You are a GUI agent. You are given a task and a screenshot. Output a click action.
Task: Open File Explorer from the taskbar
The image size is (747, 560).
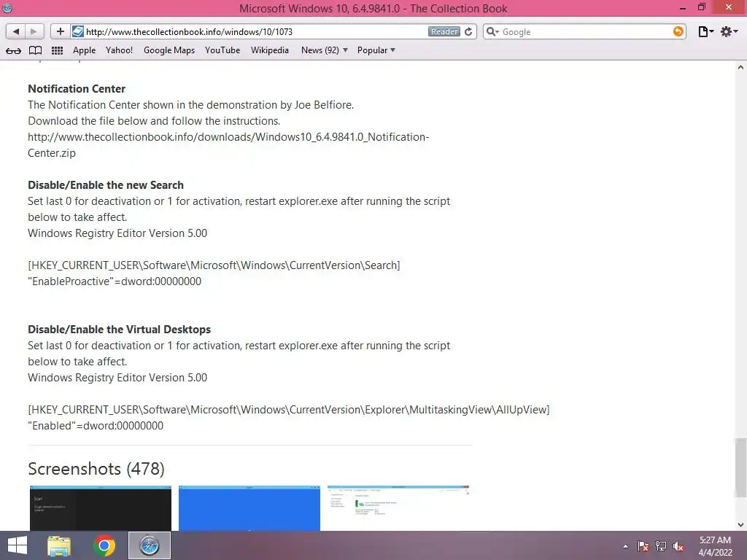coord(59,545)
